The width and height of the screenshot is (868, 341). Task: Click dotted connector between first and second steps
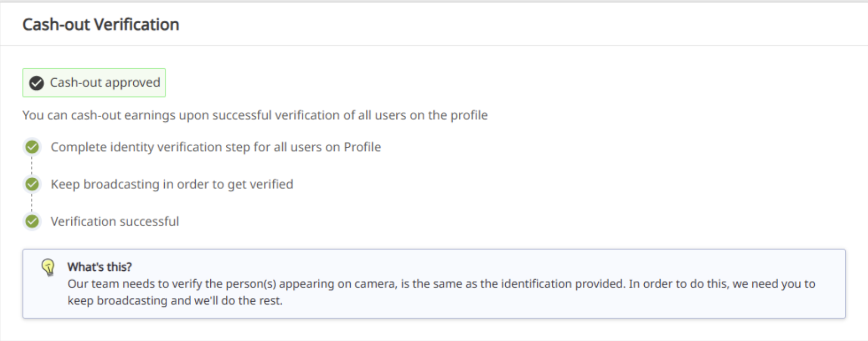[x=32, y=165]
